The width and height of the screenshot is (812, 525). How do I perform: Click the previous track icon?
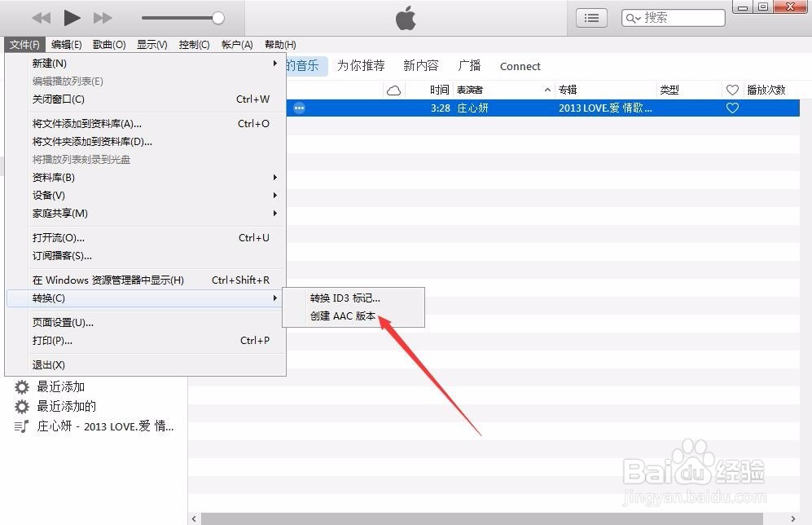(41, 17)
